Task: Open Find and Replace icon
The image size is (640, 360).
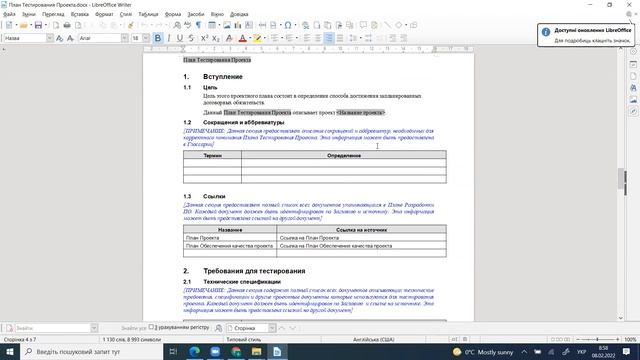Action: pyautogui.click(x=177, y=25)
